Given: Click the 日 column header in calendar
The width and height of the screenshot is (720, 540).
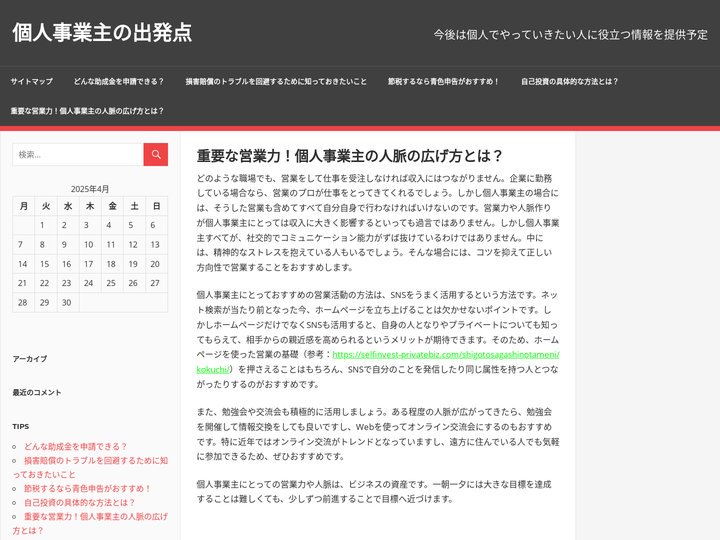Looking at the screenshot, I should (156, 206).
